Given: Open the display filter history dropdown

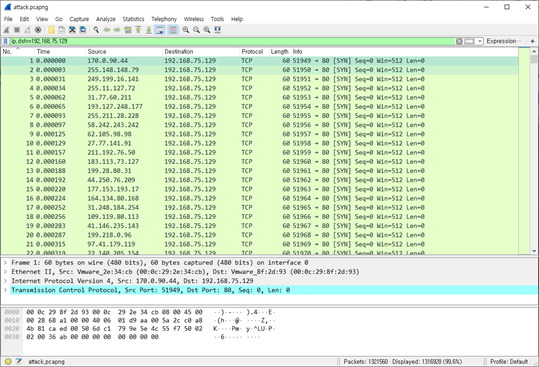Looking at the screenshot, I should tap(480, 41).
